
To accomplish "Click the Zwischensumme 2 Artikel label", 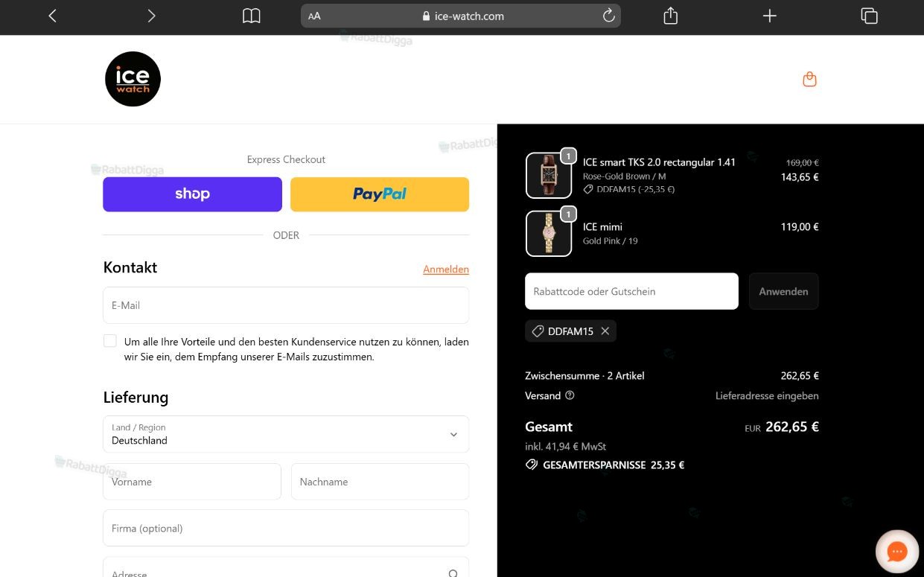I will point(584,375).
